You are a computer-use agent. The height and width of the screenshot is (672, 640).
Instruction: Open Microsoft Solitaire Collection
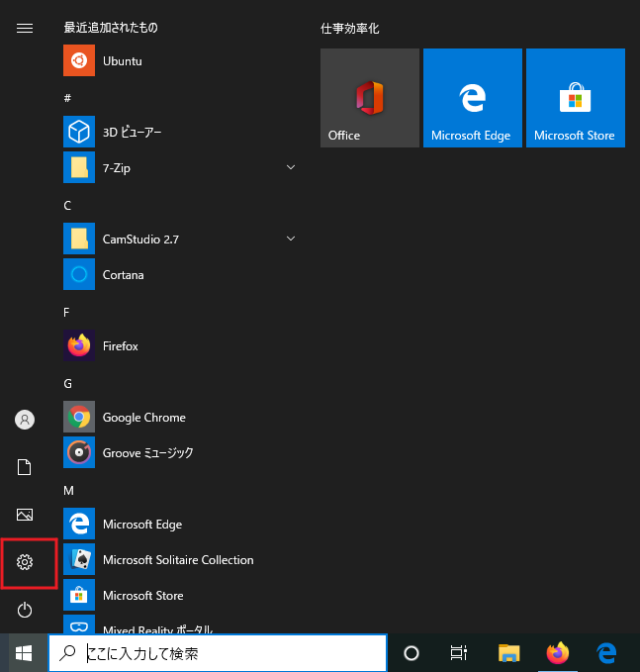point(178,560)
